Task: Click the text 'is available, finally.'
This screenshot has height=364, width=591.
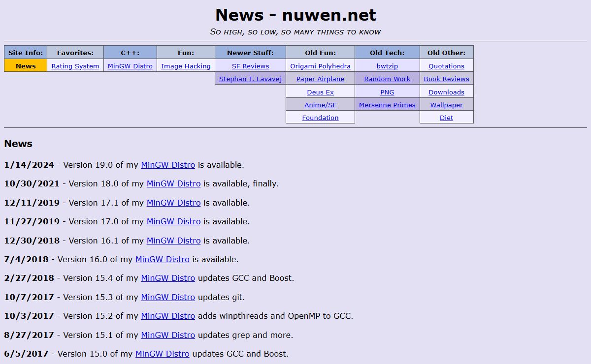Action: point(241,183)
